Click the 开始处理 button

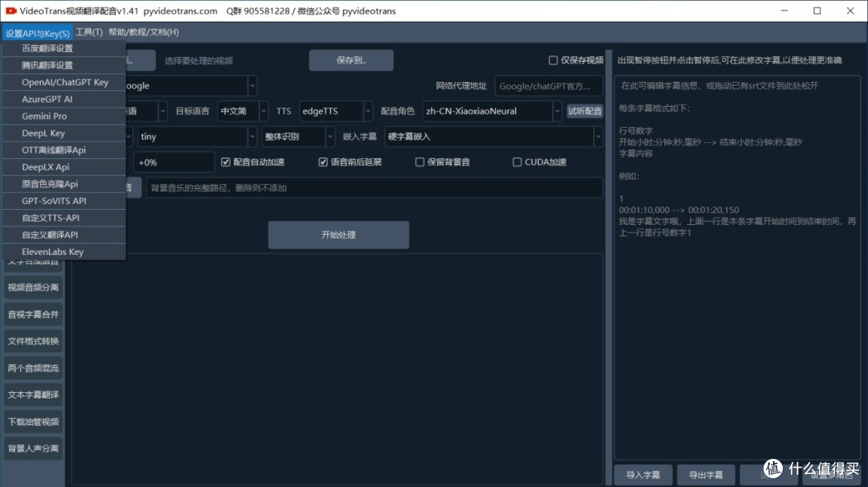338,235
